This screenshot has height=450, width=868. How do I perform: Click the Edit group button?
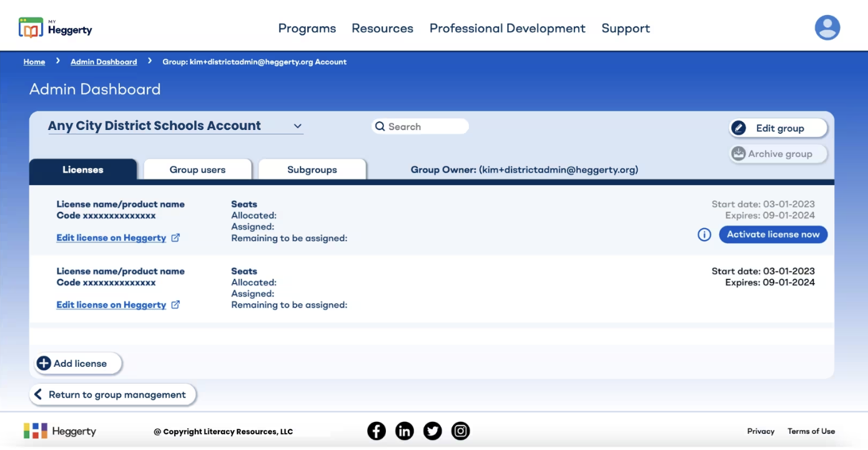778,128
